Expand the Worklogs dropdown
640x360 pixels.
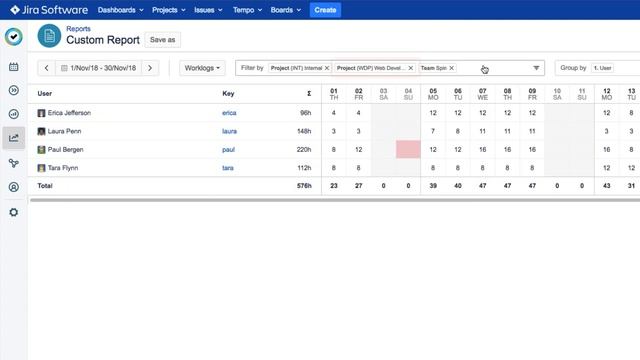coord(202,68)
